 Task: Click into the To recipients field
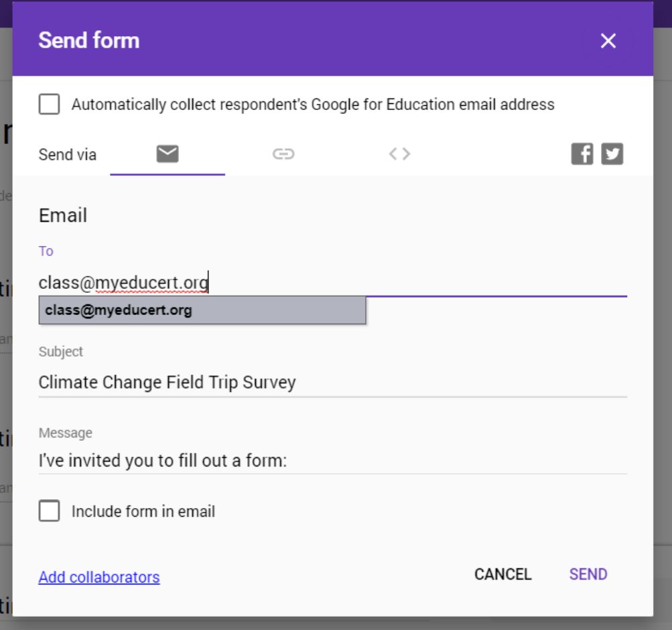point(332,283)
